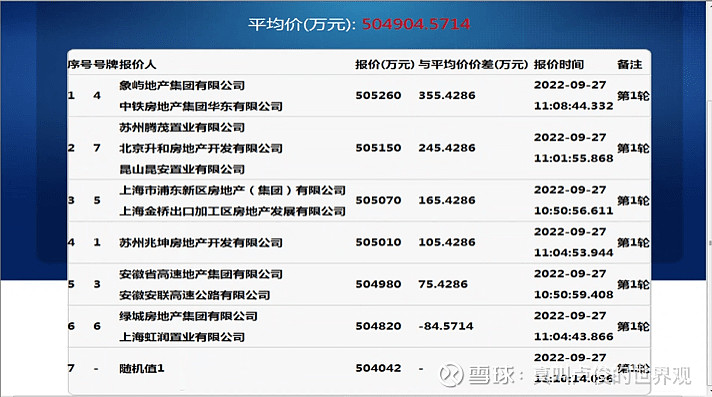The image size is (712, 397).
Task: Click the bid price 505150
Action: [378, 148]
